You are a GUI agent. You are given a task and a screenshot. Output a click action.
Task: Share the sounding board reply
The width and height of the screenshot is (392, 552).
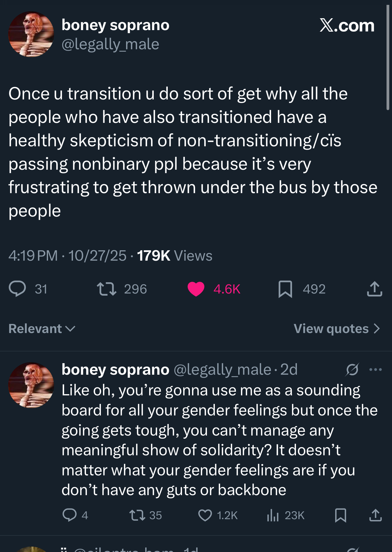coord(376,515)
